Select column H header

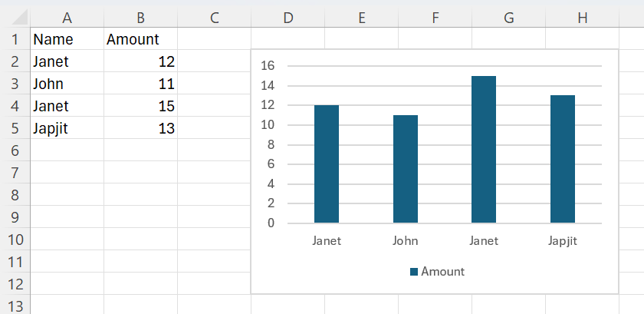(582, 18)
